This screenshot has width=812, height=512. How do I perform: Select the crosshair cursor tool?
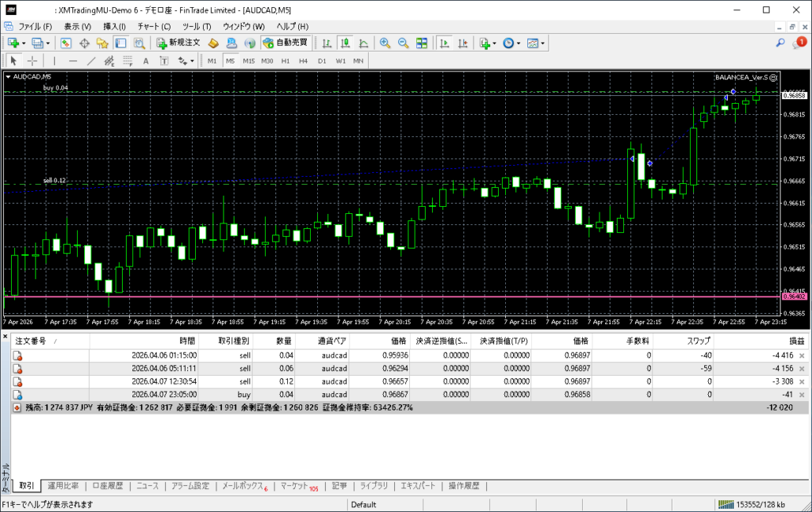[x=33, y=61]
